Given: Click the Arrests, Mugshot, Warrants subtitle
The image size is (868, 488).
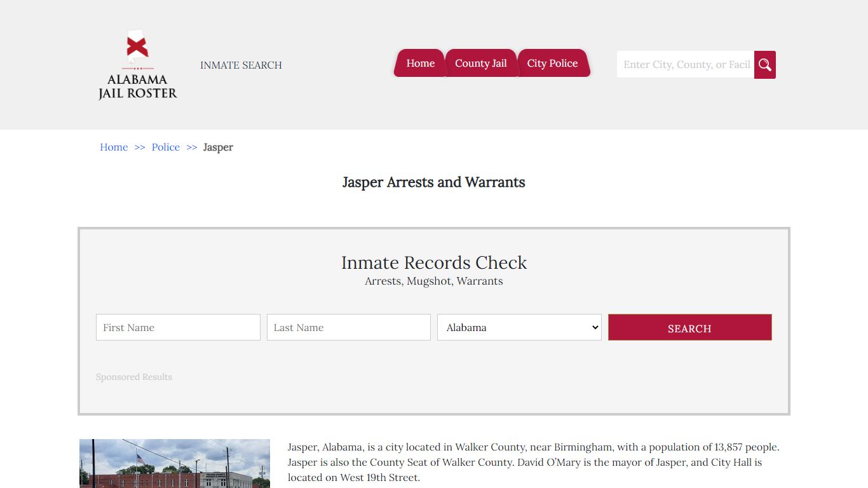Looking at the screenshot, I should (x=434, y=281).
